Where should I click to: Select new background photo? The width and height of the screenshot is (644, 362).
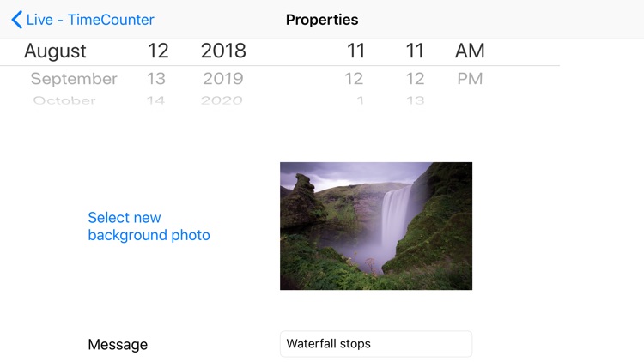tap(149, 226)
